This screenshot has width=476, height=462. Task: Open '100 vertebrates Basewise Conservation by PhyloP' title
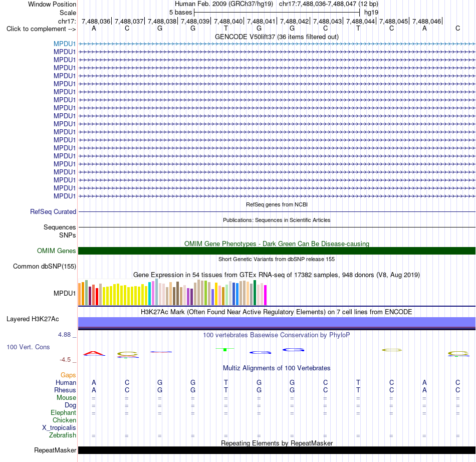[277, 335]
